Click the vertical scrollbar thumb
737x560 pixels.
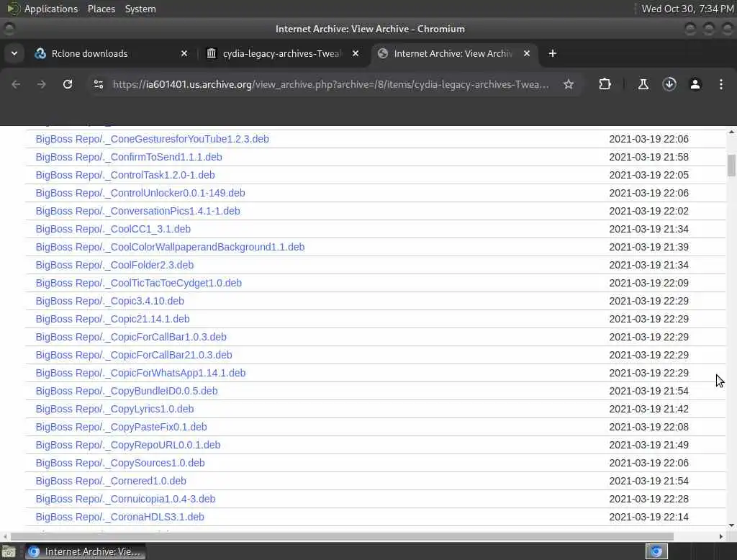(x=731, y=165)
